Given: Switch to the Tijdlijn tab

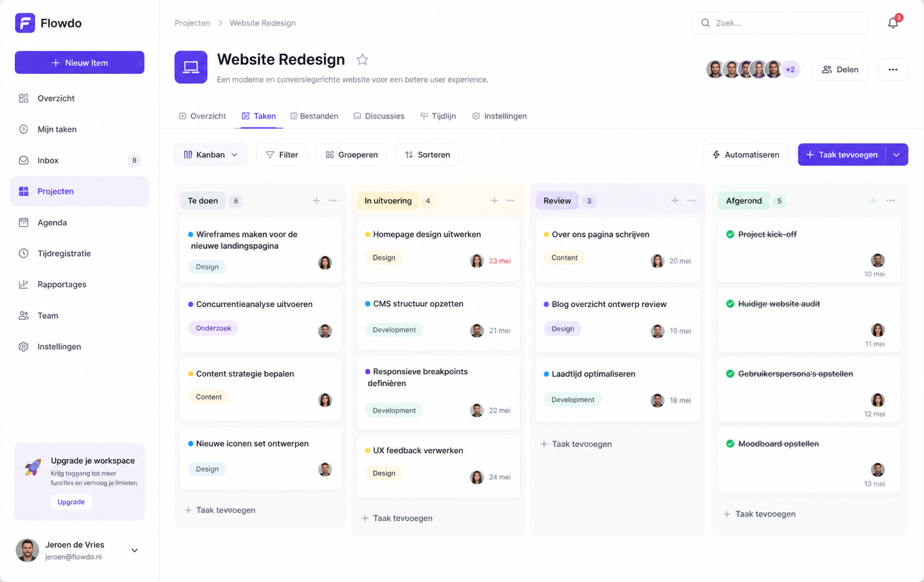Looking at the screenshot, I should point(438,116).
